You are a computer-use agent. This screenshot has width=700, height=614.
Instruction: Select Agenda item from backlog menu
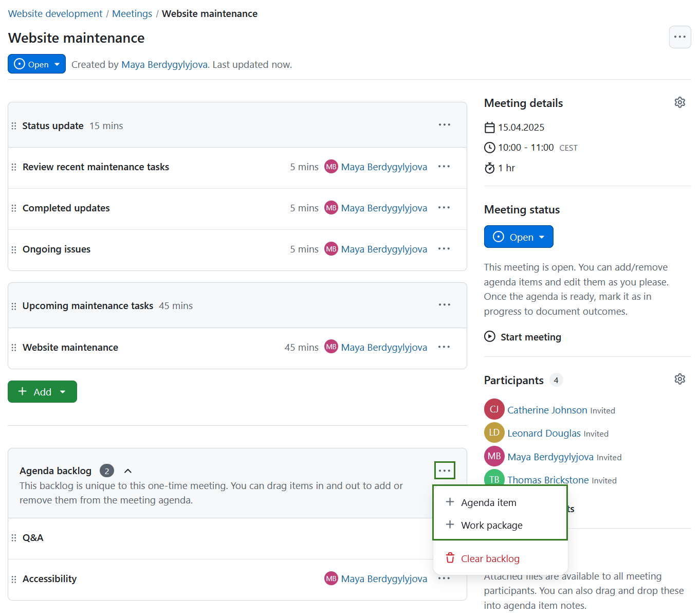click(x=488, y=502)
